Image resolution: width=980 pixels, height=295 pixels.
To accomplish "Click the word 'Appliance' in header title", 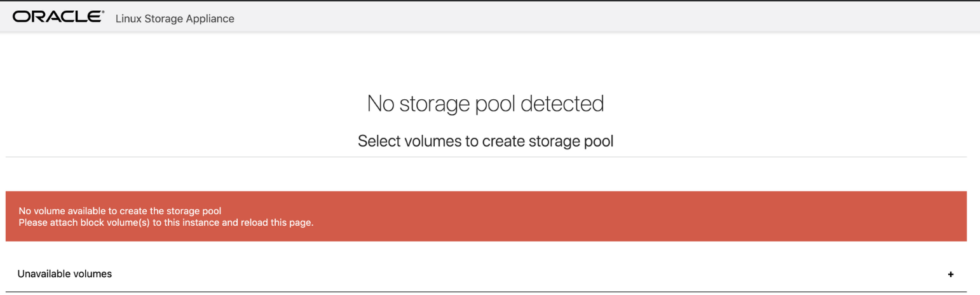I will point(210,19).
